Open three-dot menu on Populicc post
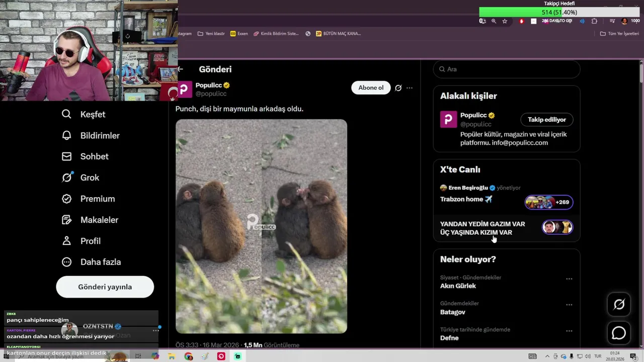The height and width of the screenshot is (362, 644). pyautogui.click(x=410, y=88)
